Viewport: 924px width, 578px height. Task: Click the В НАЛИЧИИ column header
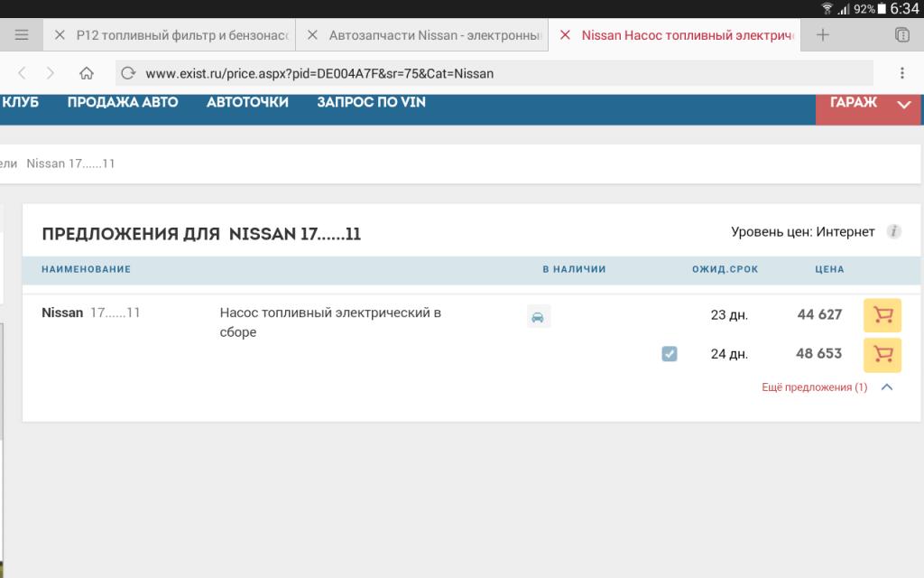click(574, 269)
